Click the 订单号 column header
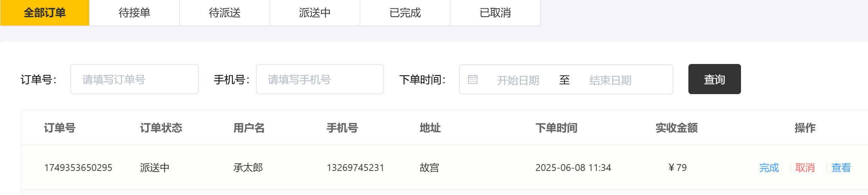 (x=60, y=128)
